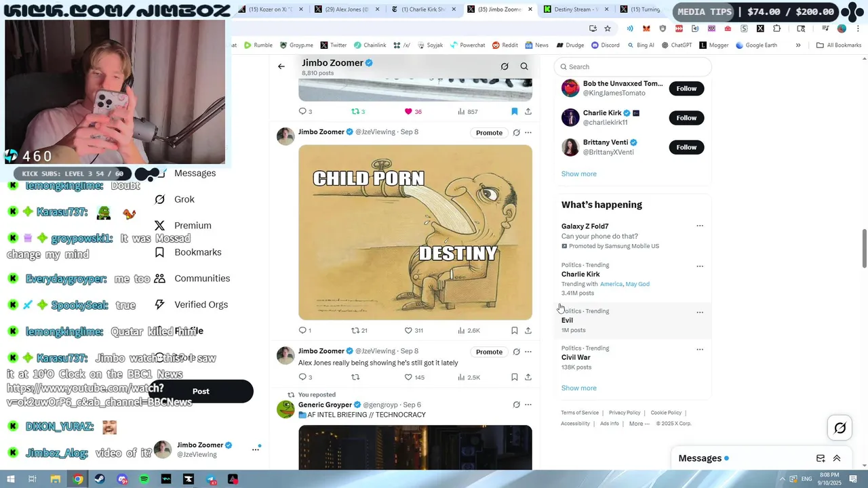The image size is (868, 488).
Task: Click Grok icon in profile header
Action: pos(505,66)
